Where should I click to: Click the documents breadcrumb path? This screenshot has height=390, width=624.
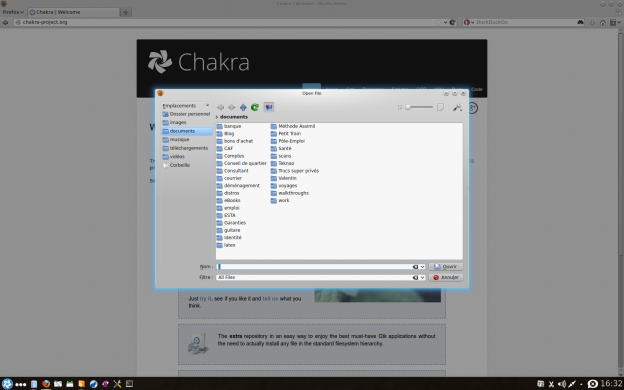tap(234, 117)
